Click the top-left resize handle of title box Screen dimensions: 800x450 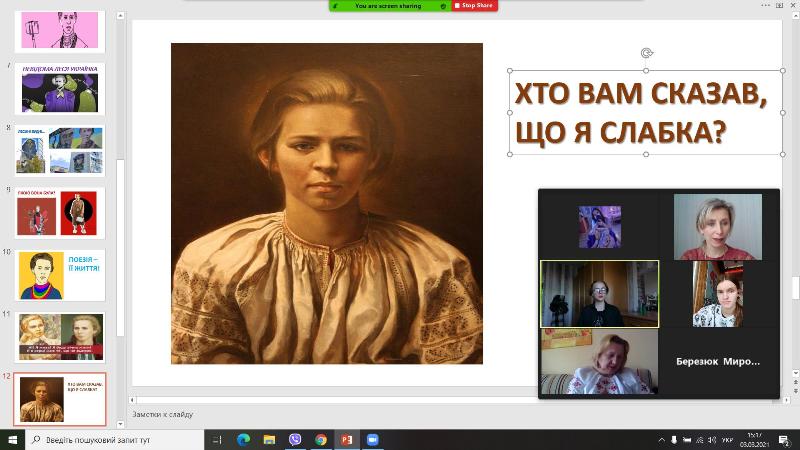click(x=510, y=70)
